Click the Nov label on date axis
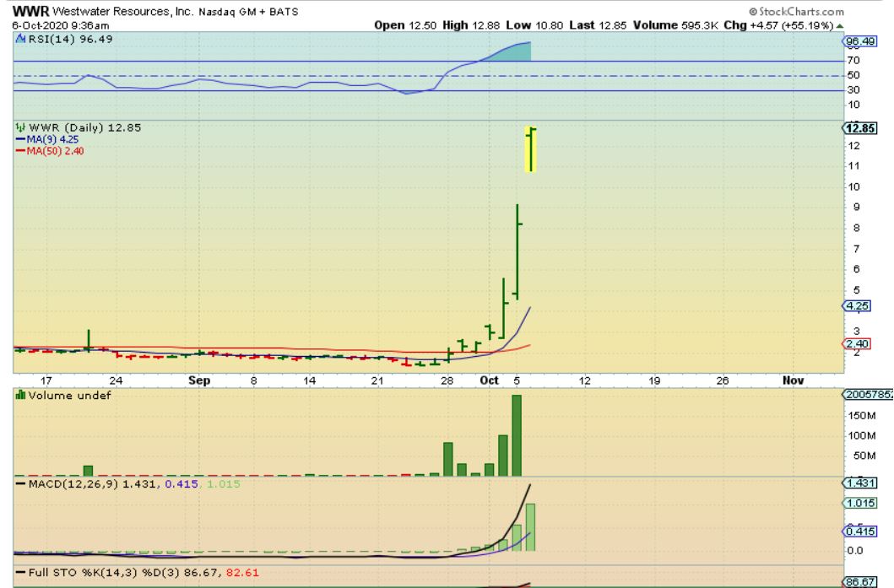 [x=792, y=380]
